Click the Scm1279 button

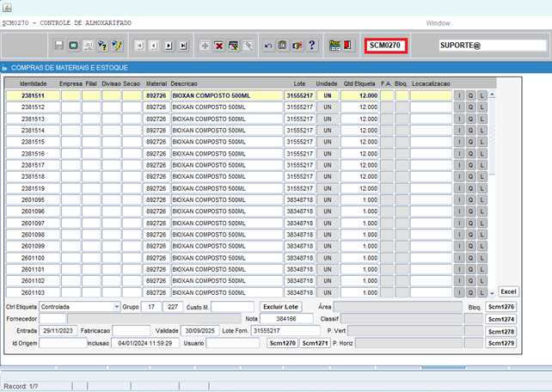(501, 343)
